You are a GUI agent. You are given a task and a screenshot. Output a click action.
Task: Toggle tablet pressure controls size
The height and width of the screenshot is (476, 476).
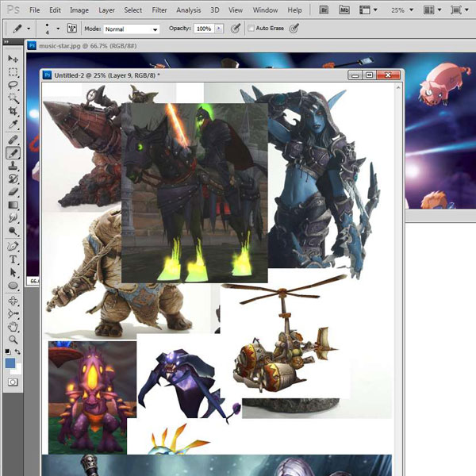pos(294,29)
